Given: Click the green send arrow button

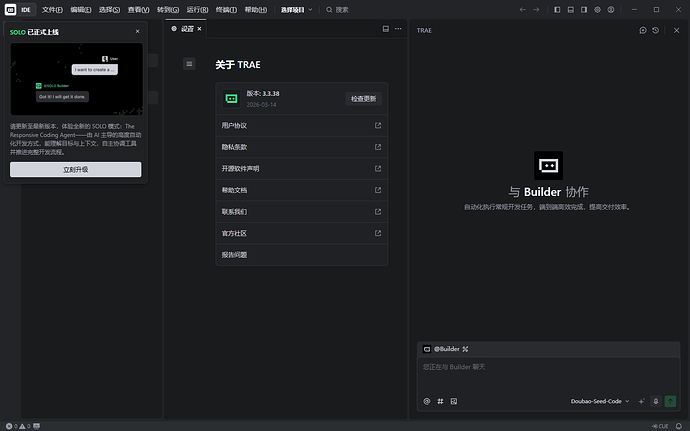Looking at the screenshot, I should pos(670,401).
